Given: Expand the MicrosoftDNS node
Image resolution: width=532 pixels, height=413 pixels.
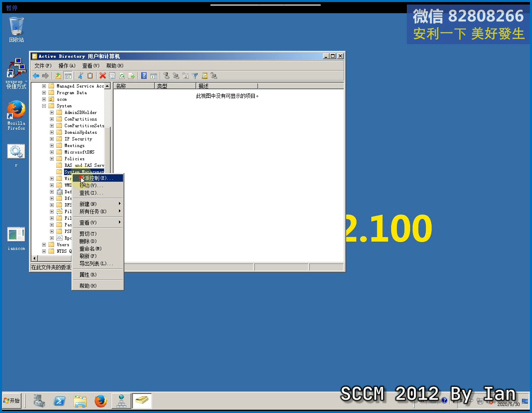Looking at the screenshot, I should pyautogui.click(x=52, y=152).
